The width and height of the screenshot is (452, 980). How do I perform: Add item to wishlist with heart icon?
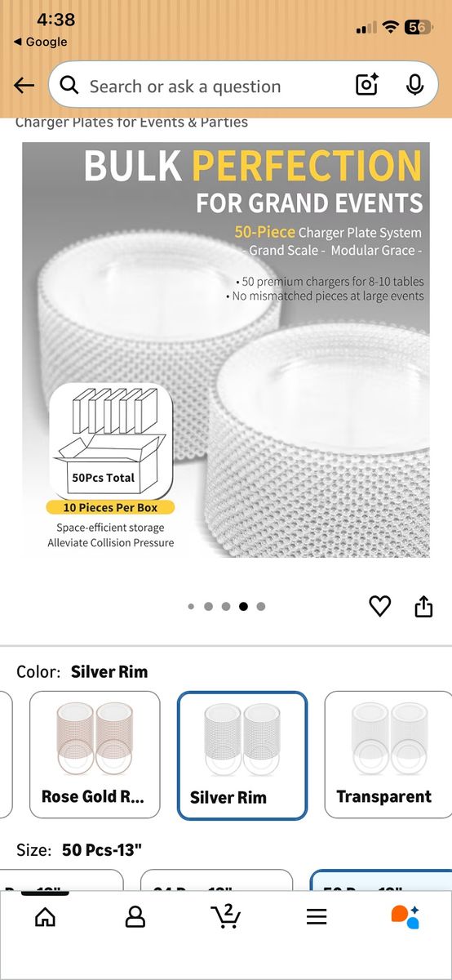tap(380, 606)
